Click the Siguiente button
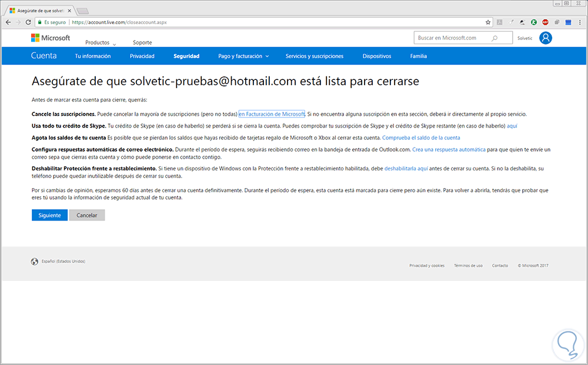The width and height of the screenshot is (588, 365). coord(49,215)
